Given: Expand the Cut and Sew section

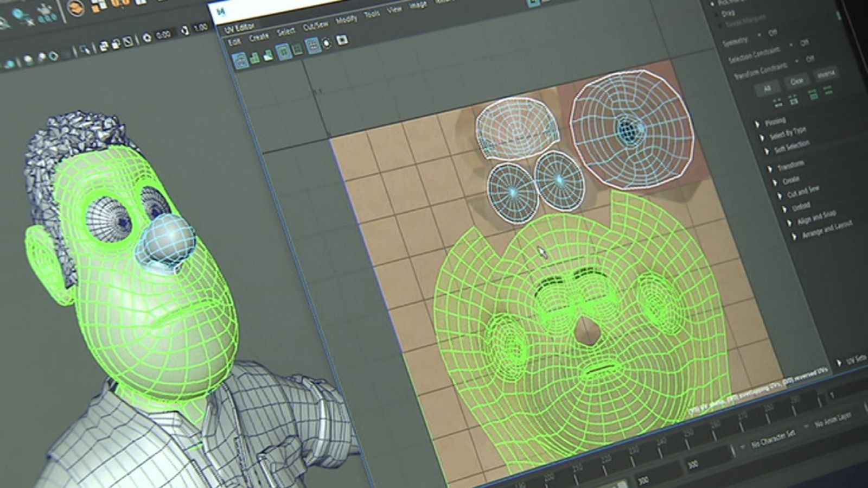Looking at the screenshot, I should pyautogui.click(x=799, y=192).
